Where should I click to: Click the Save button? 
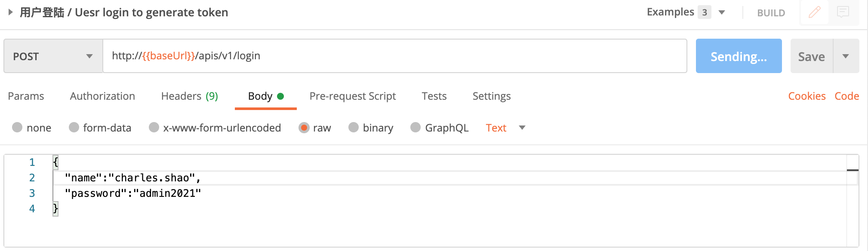(811, 56)
